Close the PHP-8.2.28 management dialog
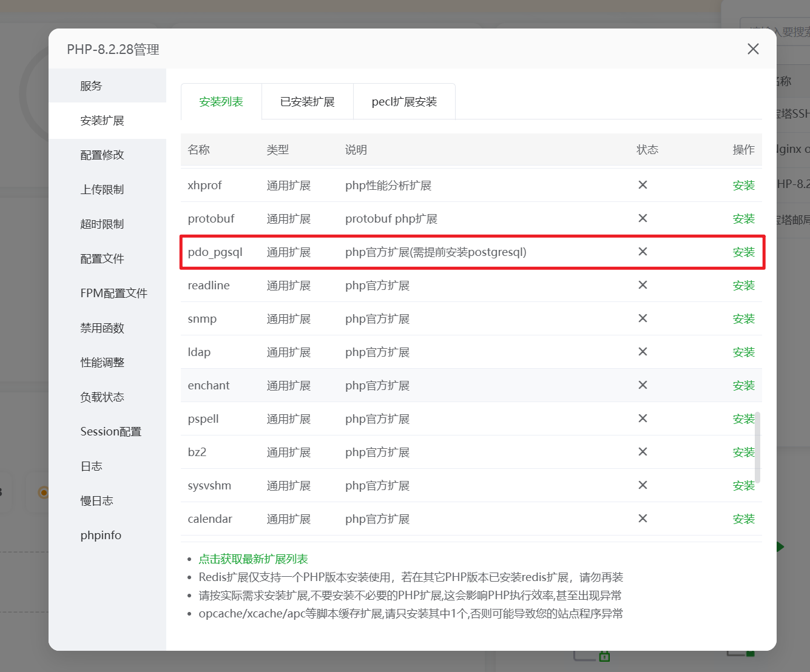Image resolution: width=810 pixels, height=672 pixels. tap(753, 49)
